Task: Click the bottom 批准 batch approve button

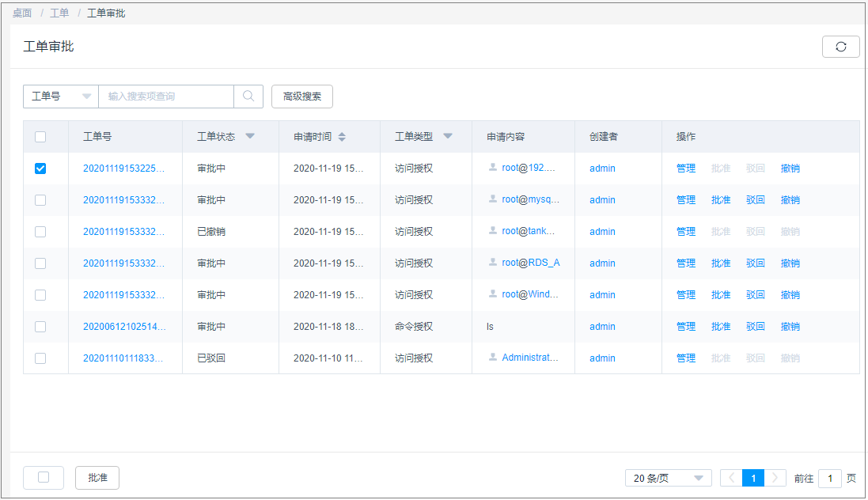Action: [97, 478]
